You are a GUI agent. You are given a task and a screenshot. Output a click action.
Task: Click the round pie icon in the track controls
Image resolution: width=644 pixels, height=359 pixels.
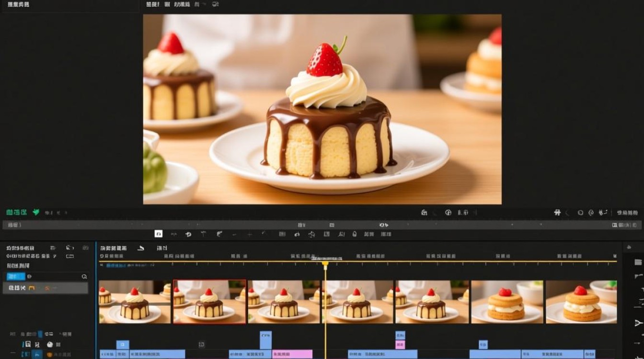(x=50, y=345)
